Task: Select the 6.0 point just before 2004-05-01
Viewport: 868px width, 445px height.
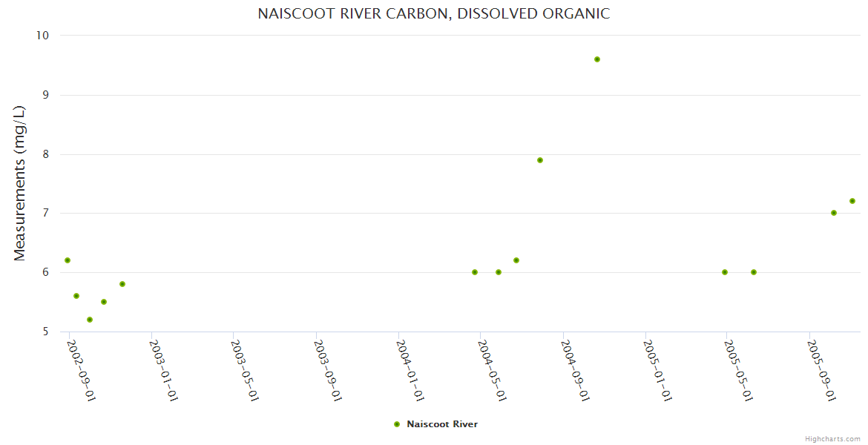Action: [x=475, y=272]
